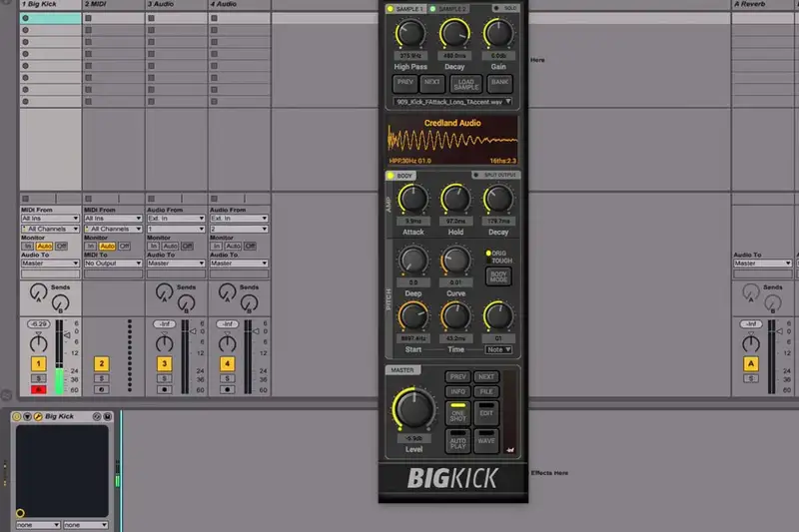
Task: Select the 1 Big Kick track header
Action: [x=51, y=5]
